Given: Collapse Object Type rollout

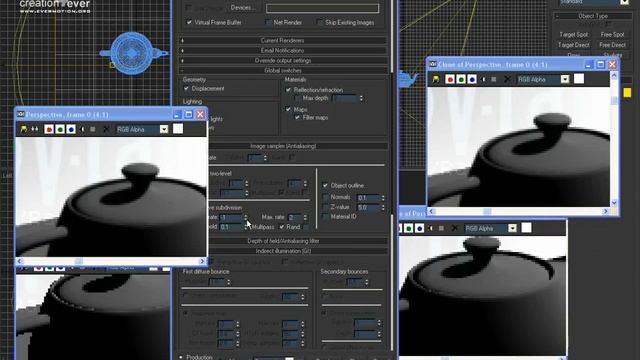Looking at the screenshot, I should [x=593, y=16].
